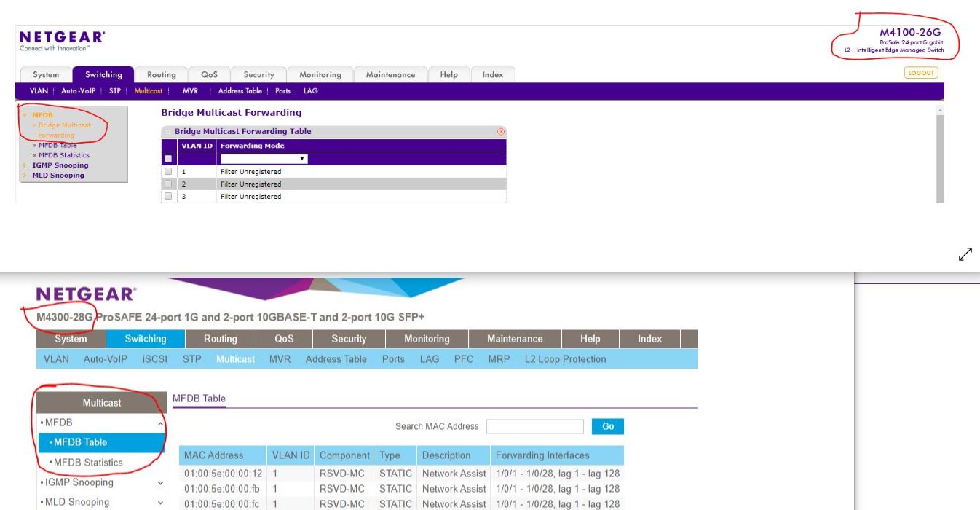Tick the header checkbox in forwarding table

click(168, 158)
